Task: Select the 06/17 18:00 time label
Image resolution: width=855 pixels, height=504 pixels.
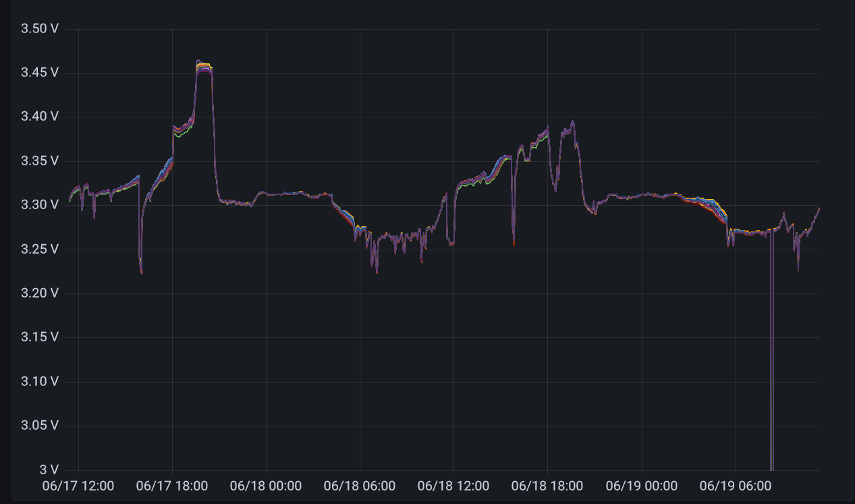Action: coord(172,486)
